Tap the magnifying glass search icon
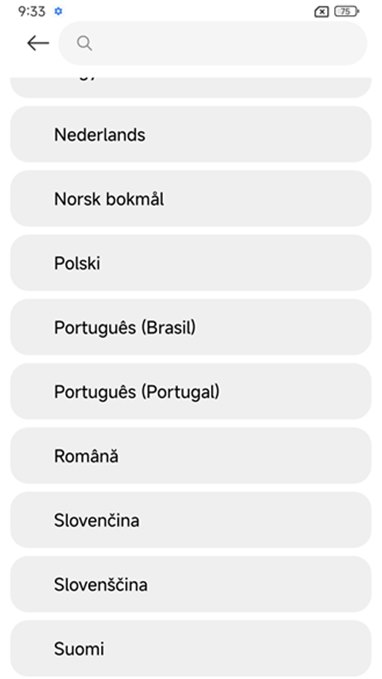This screenshot has width=382, height=679. [84, 43]
